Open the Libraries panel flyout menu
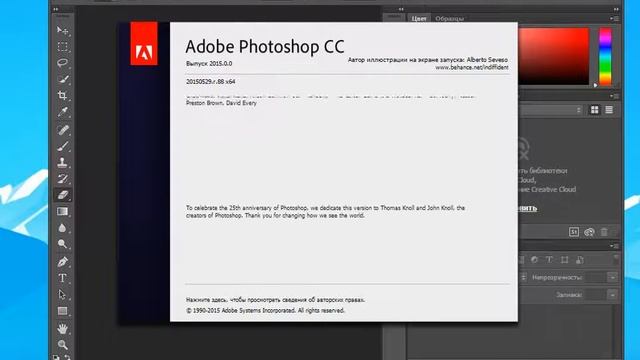 [x=615, y=96]
